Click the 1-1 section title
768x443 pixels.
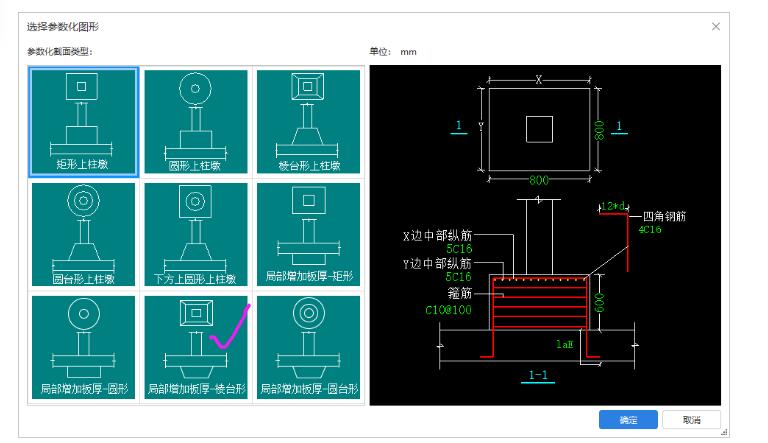tap(538, 375)
